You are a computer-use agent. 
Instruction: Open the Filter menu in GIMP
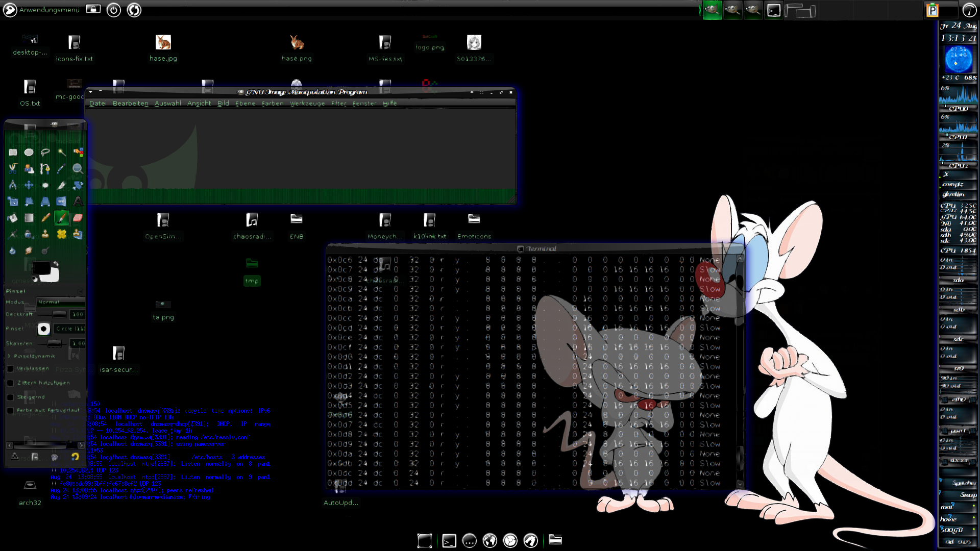(x=338, y=103)
